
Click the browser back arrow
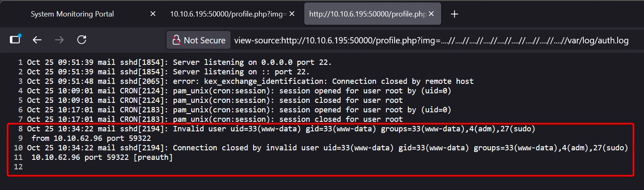click(x=37, y=40)
